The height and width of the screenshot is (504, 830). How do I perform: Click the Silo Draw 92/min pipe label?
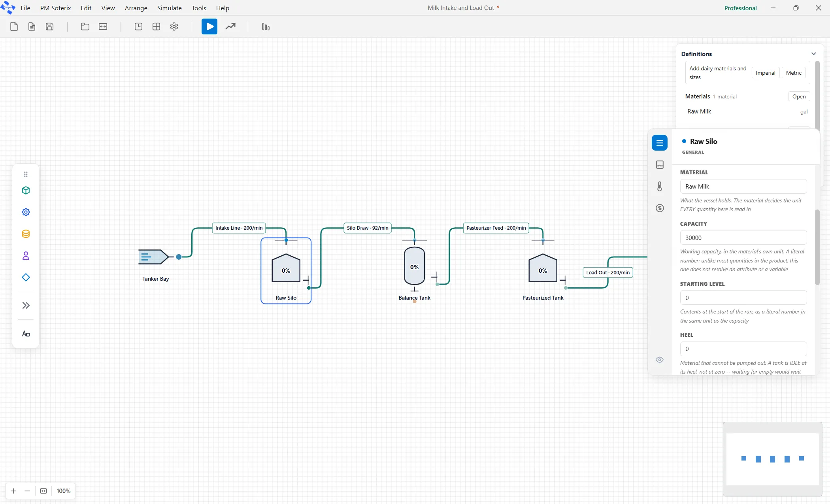tap(368, 228)
